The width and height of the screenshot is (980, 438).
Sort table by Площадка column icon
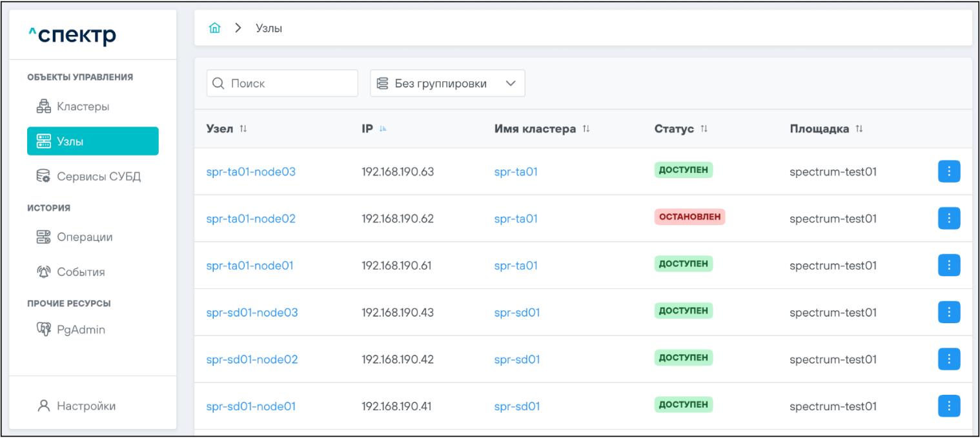859,129
